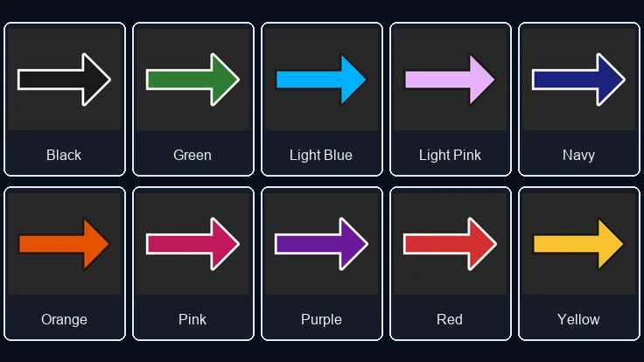This screenshot has height=362, width=644.
Task: Select the "Light Blue" label
Action: tap(321, 155)
